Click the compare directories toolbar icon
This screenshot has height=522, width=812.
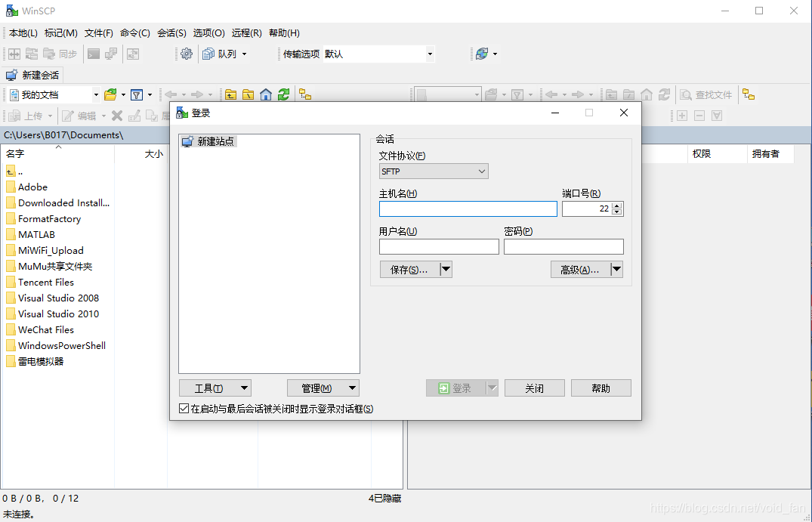[14, 54]
